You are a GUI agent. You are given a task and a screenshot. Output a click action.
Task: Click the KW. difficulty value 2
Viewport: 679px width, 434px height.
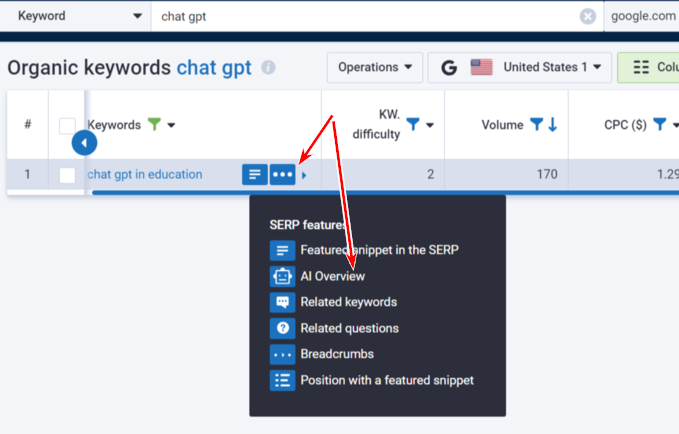pyautogui.click(x=430, y=174)
